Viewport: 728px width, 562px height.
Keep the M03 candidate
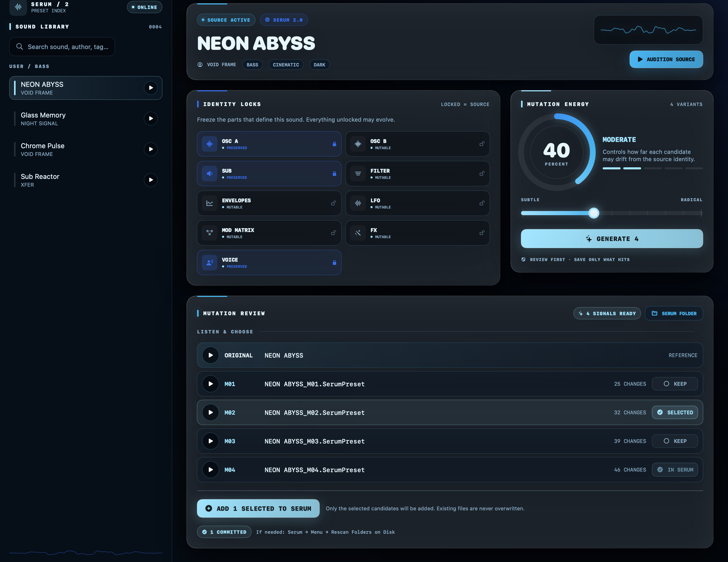[675, 441]
